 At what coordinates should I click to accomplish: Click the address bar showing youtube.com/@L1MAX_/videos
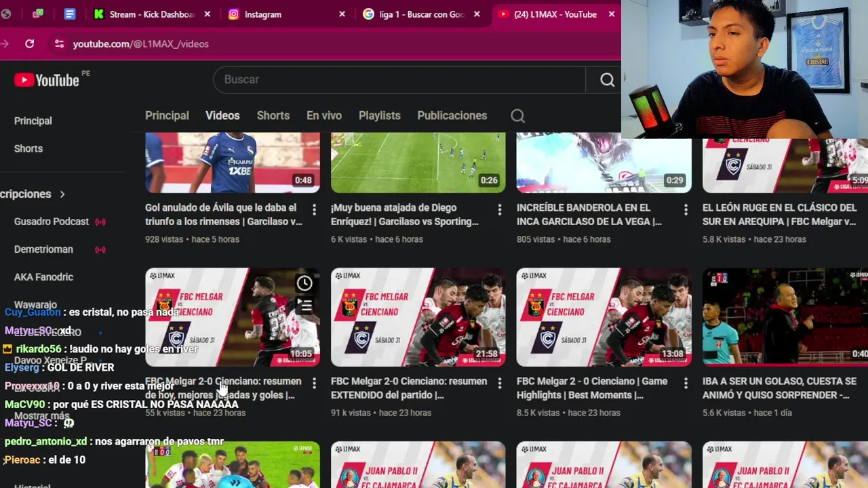[x=141, y=43]
